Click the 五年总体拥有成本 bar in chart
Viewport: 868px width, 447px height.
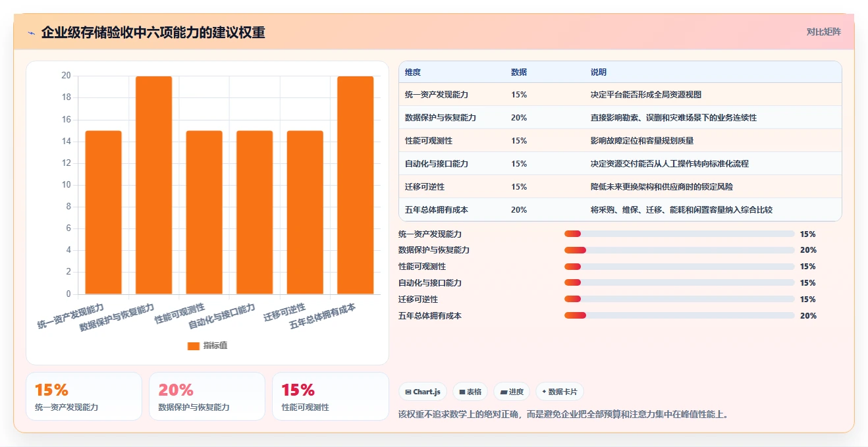coord(356,185)
